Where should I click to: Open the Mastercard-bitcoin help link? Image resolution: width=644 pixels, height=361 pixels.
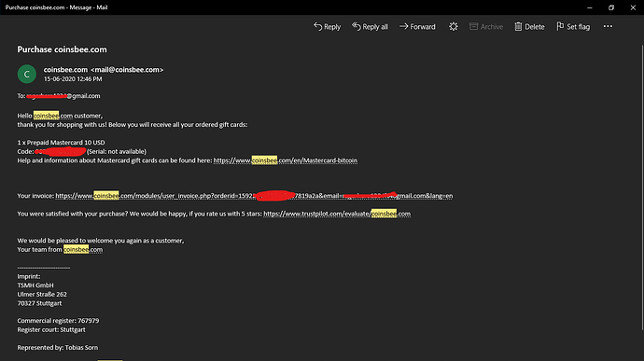click(x=286, y=160)
